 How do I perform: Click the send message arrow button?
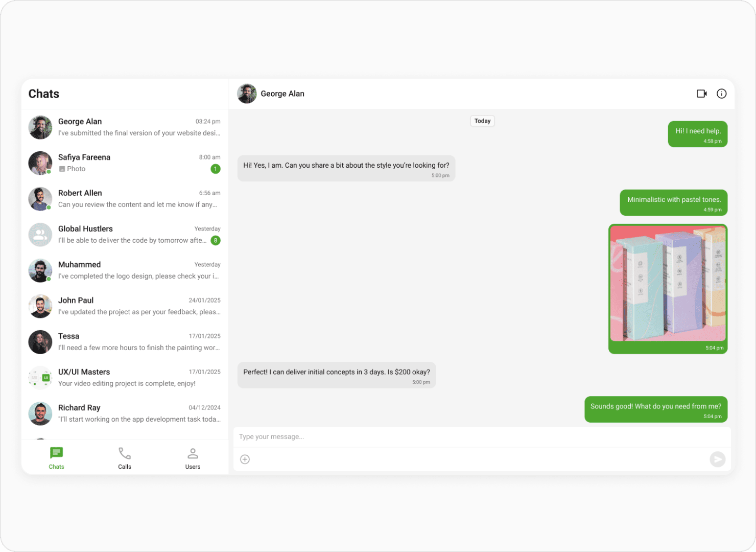point(718,459)
